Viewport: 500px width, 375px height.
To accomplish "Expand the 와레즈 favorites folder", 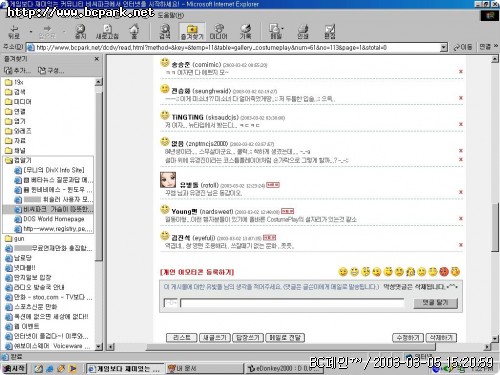I will coord(18,131).
